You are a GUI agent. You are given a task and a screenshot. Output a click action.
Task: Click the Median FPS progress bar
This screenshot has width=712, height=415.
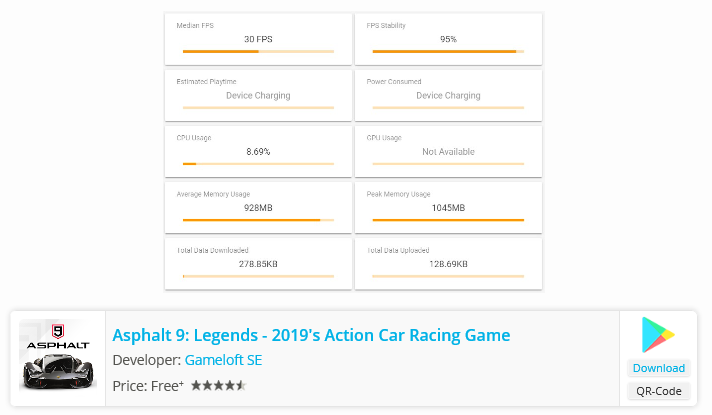pos(258,51)
